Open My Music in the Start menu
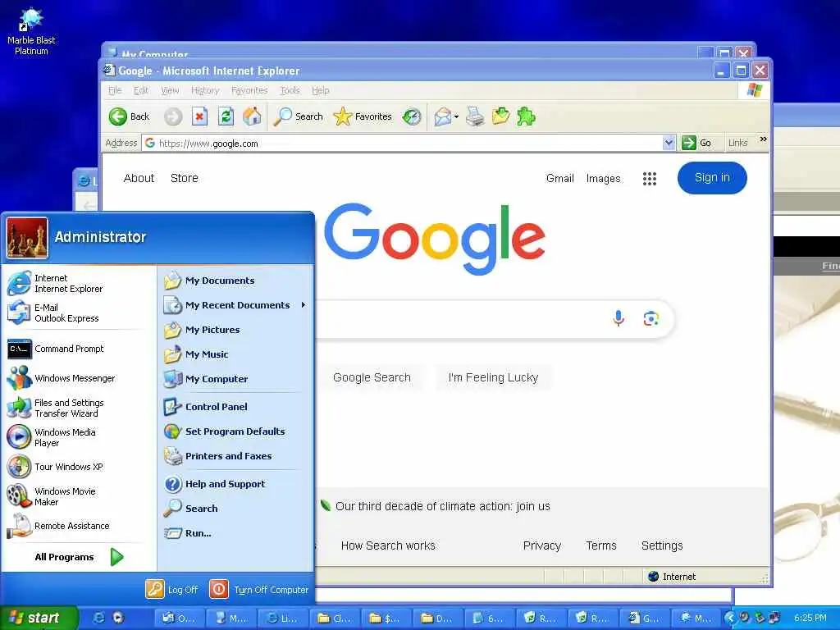 coord(235,354)
